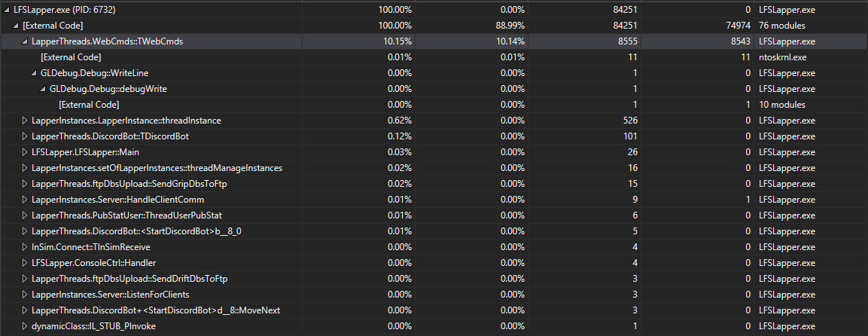
Task: Expand the dynamicClass::IL_STUB_PInvoke node
Action: [x=25, y=326]
